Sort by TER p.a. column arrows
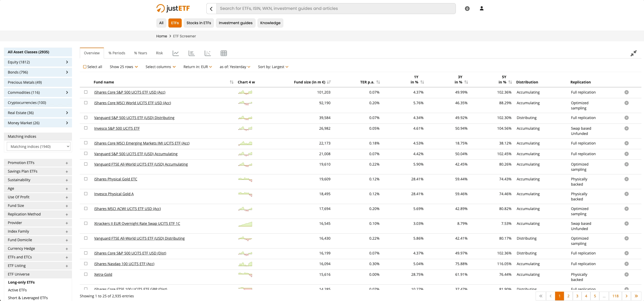This screenshot has width=644, height=301. click(x=378, y=82)
